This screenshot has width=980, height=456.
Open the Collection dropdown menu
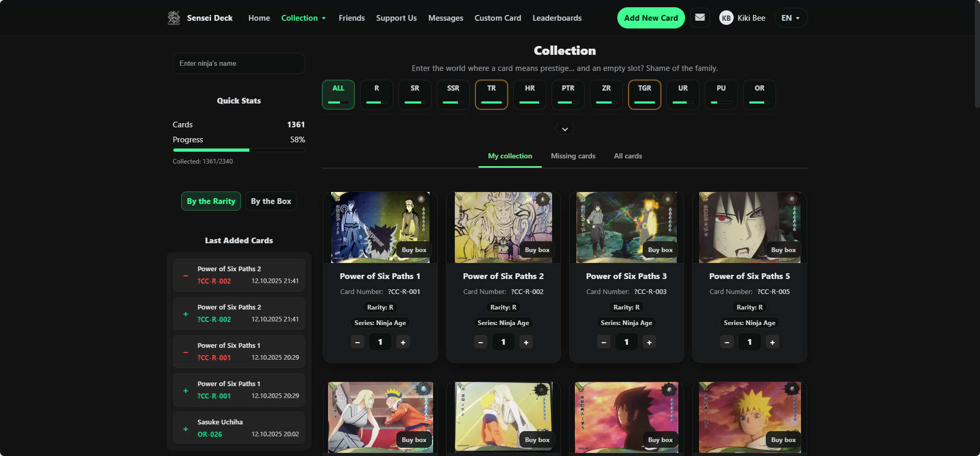click(303, 18)
